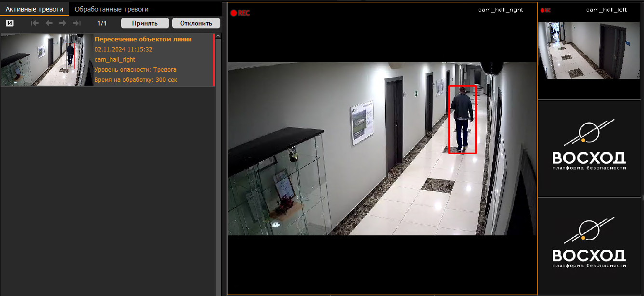The width and height of the screenshot is (644, 296).
Task: Jump to the first alarm arrow
Action: point(35,23)
